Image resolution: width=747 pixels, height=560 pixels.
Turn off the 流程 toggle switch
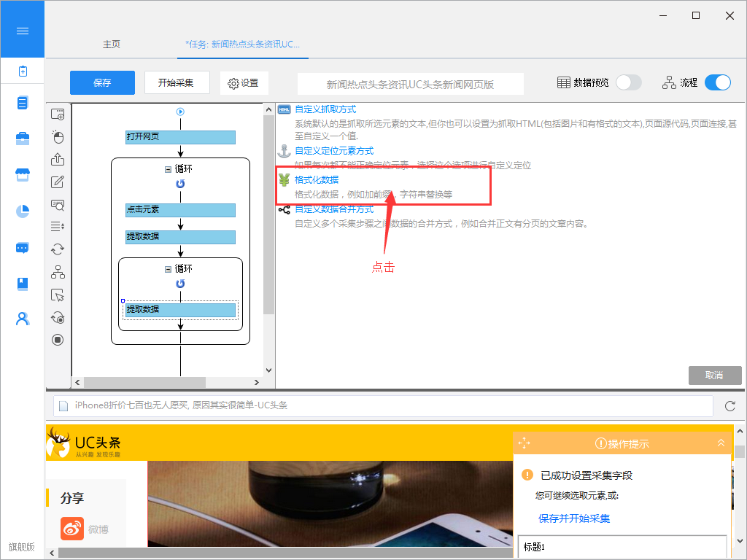[x=717, y=82]
